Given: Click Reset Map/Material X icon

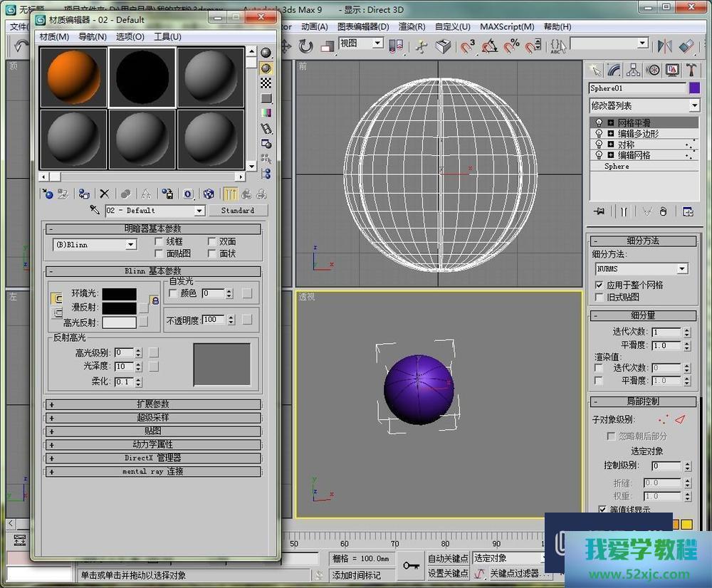Looking at the screenshot, I should pos(104,194).
